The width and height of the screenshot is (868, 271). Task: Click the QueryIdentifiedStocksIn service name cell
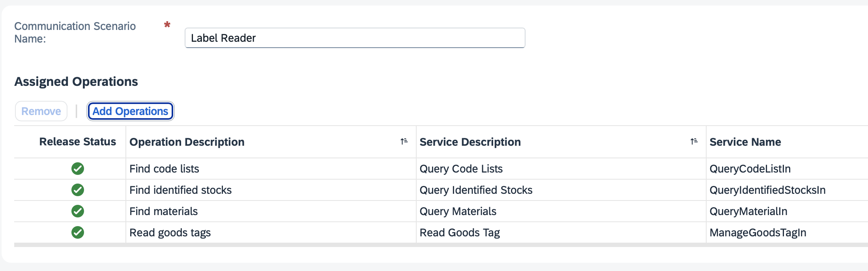767,190
